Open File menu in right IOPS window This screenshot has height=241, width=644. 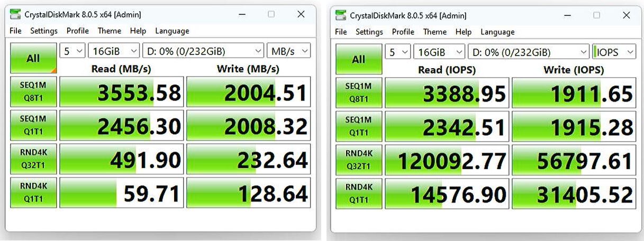point(341,32)
